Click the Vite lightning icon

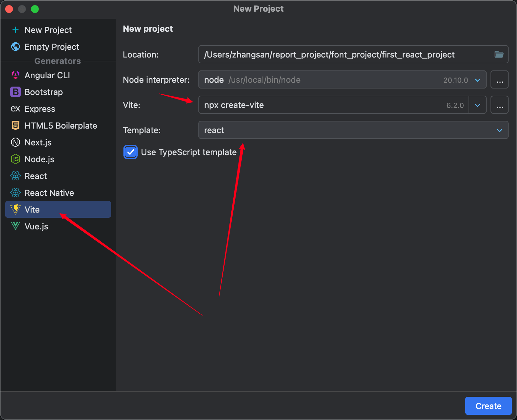(16, 210)
